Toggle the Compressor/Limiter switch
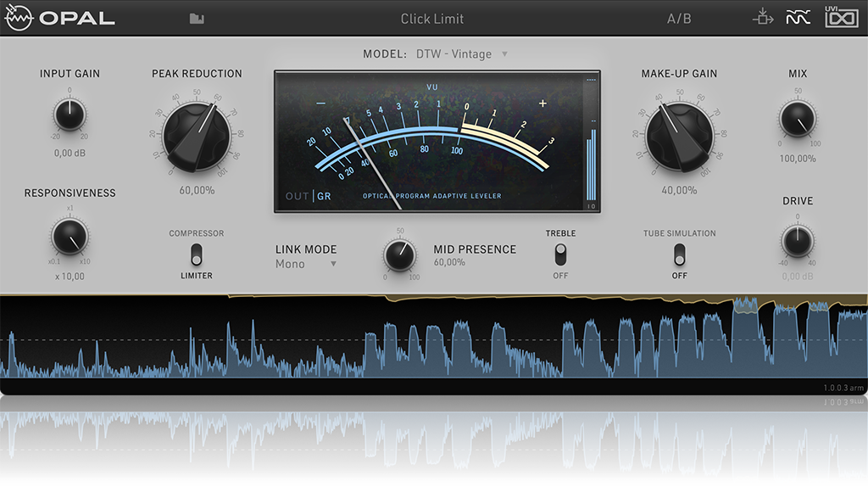Viewport: 868px width, 498px height. tap(197, 253)
